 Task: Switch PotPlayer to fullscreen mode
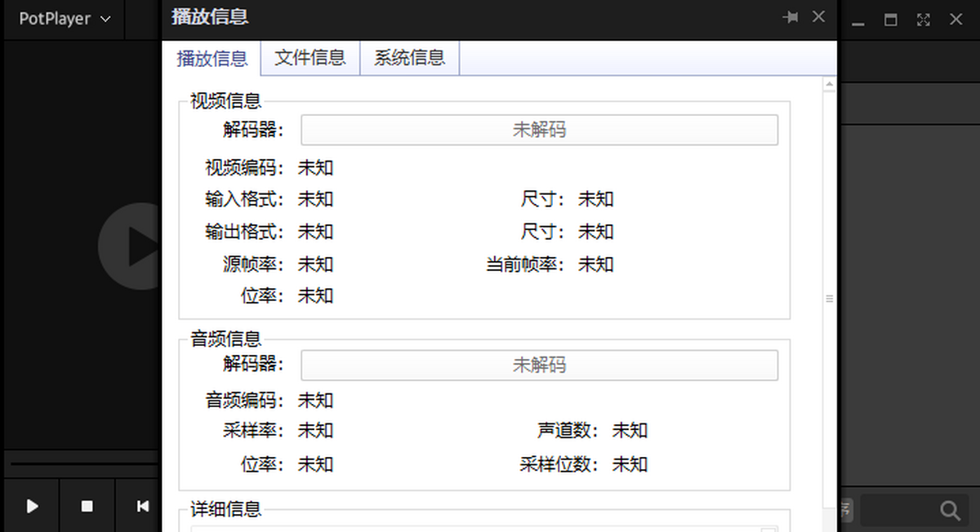click(x=924, y=20)
